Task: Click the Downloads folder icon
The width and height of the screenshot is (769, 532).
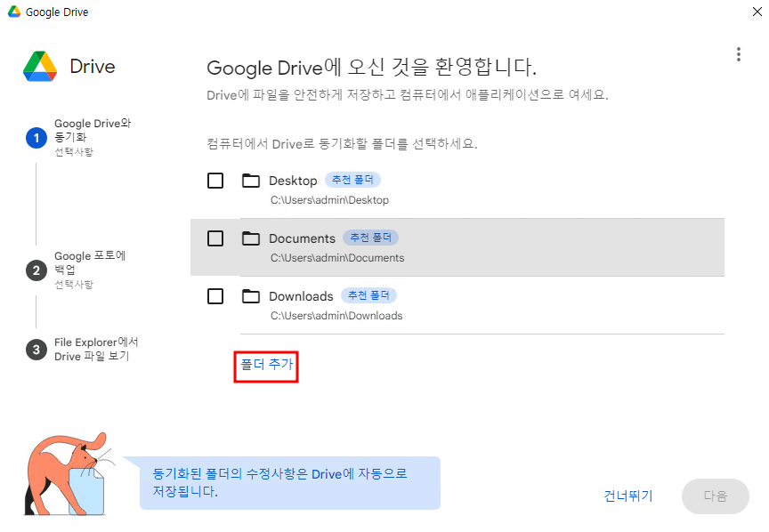Action: (251, 296)
